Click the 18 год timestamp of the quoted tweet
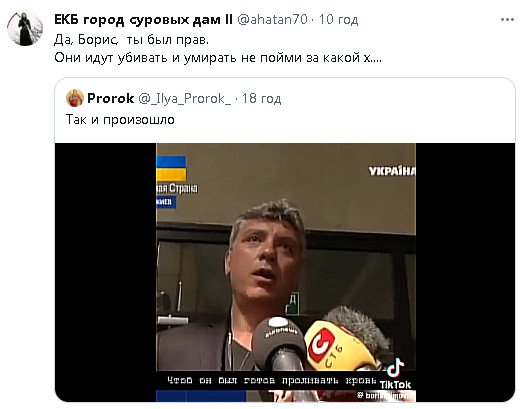This screenshot has width=522, height=409. click(x=262, y=98)
